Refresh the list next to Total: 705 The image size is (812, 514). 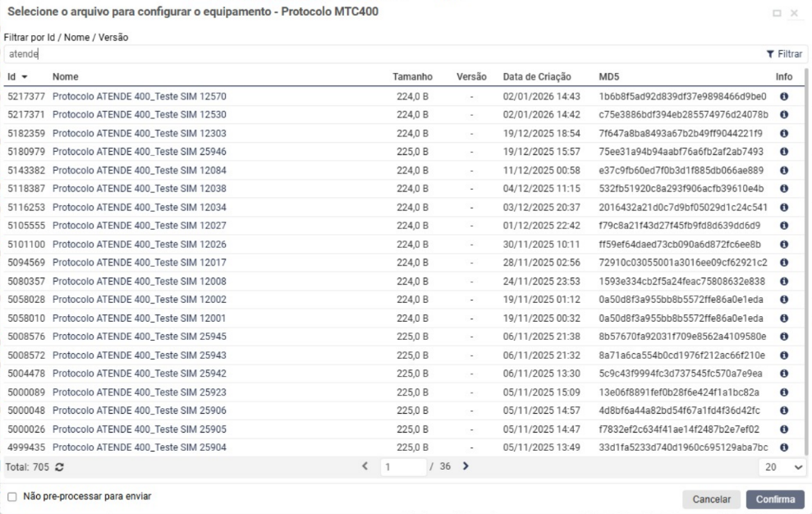(x=60, y=467)
